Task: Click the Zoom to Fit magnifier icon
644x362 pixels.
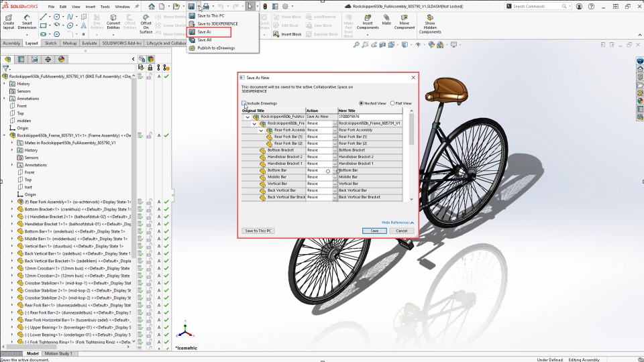Action: tap(356, 45)
